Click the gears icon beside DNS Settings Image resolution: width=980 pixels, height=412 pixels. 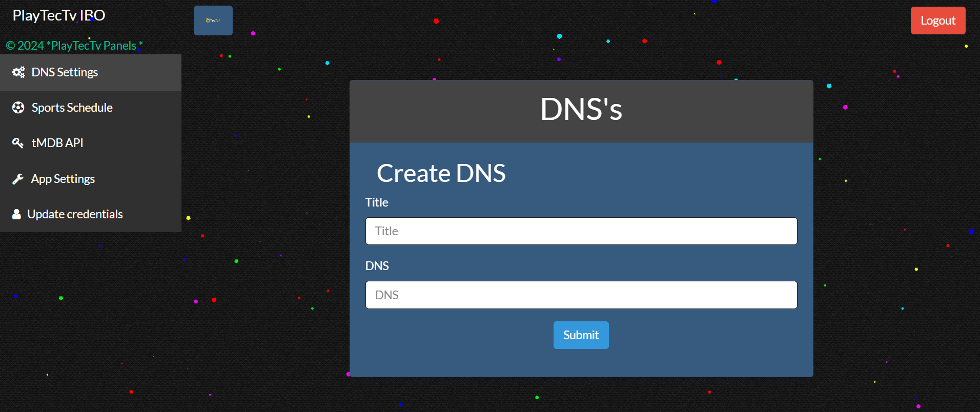(x=18, y=72)
